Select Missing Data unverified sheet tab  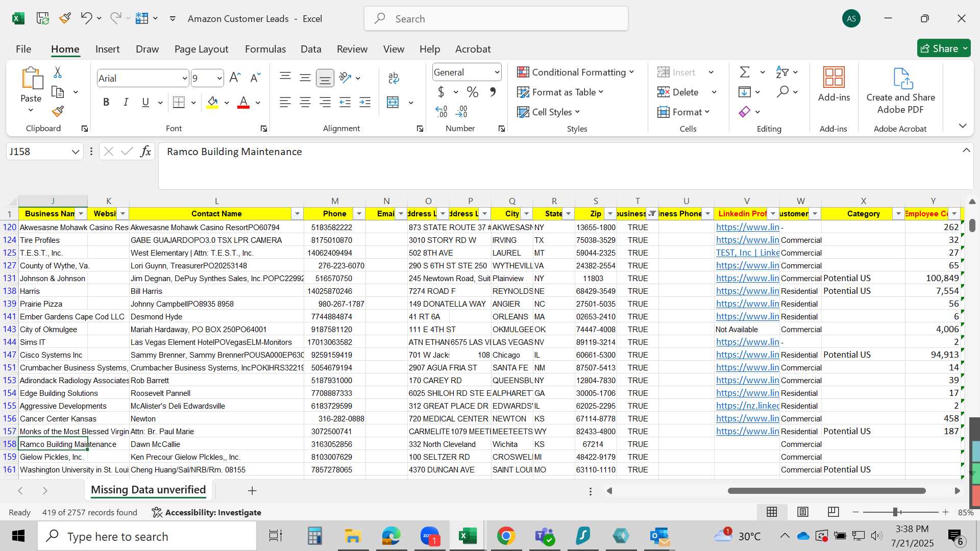click(149, 490)
